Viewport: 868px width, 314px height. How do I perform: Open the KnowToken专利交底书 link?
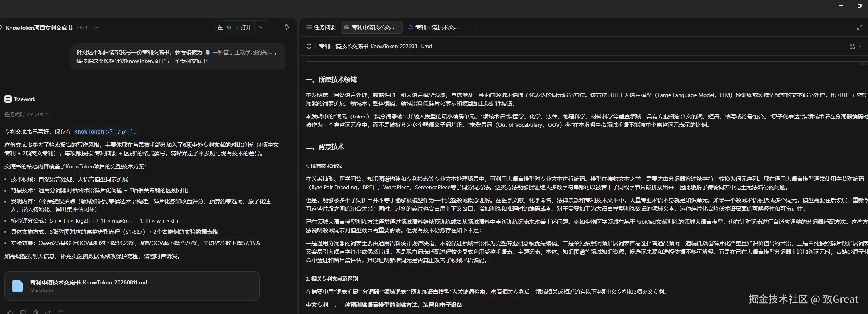click(103, 132)
